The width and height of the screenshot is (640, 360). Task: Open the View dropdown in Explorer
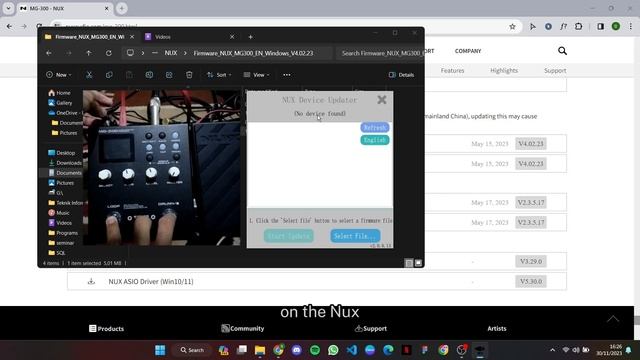256,75
